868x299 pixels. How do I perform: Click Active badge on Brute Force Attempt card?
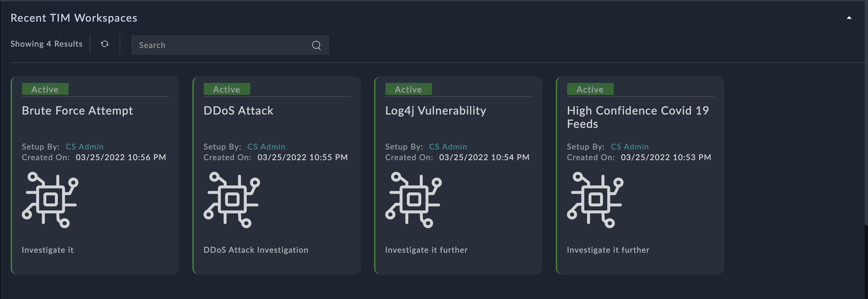(x=45, y=89)
